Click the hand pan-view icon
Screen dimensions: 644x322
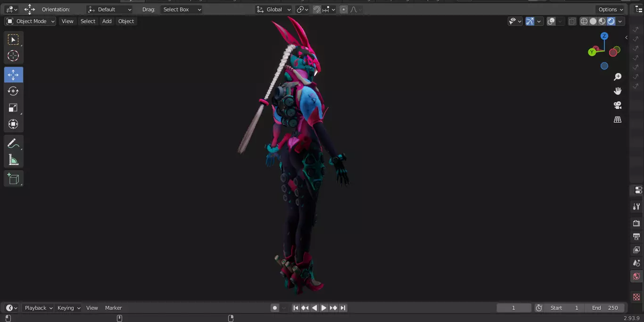tap(618, 91)
